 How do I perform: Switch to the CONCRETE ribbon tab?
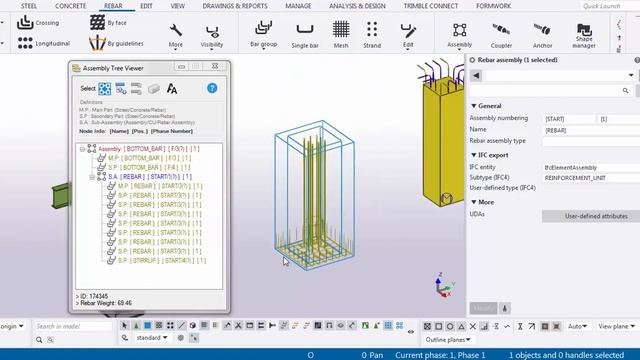70,6
